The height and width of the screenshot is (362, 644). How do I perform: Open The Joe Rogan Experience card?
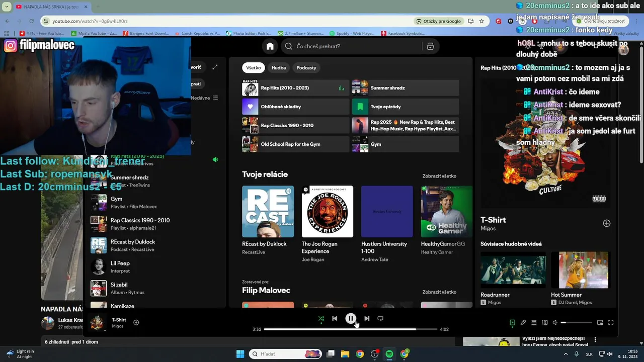(x=328, y=224)
